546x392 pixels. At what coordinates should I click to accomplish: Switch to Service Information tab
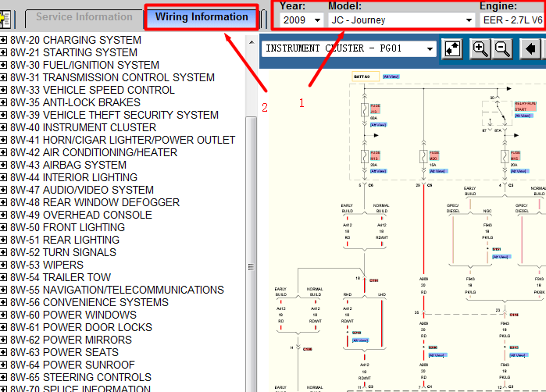click(x=84, y=17)
